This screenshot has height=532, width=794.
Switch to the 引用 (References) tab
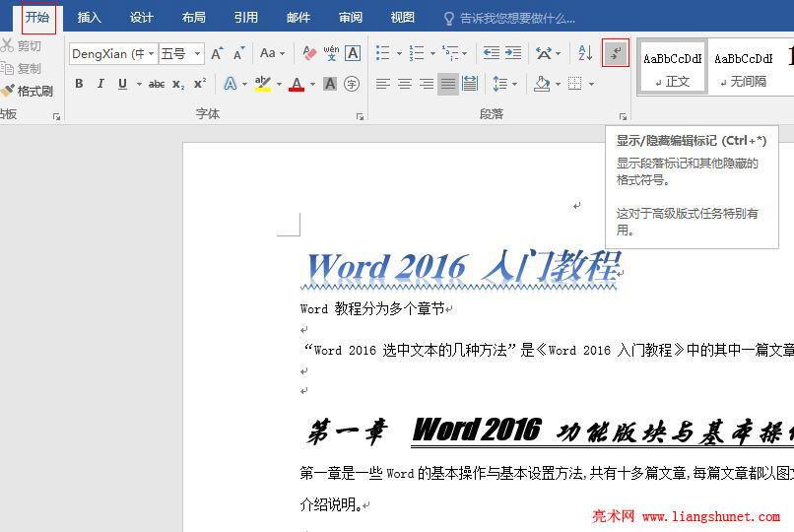[246, 18]
